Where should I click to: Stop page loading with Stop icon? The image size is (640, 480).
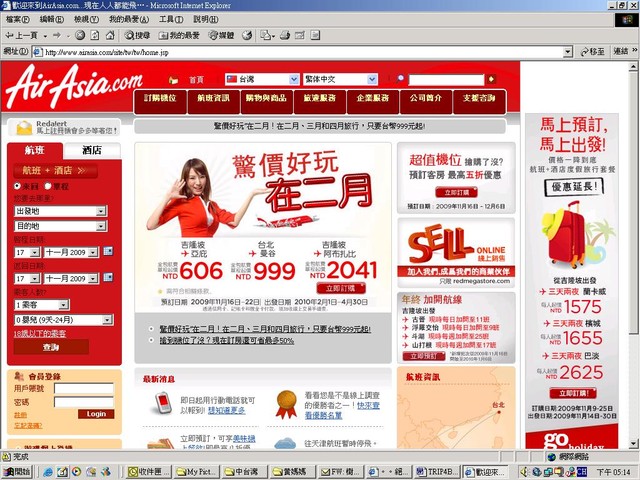tap(80, 36)
